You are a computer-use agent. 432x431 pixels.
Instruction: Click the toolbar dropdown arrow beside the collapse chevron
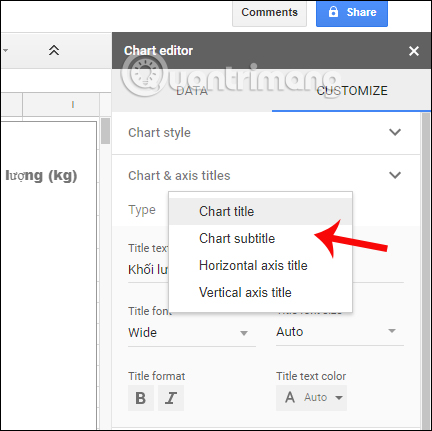pyautogui.click(x=5, y=51)
